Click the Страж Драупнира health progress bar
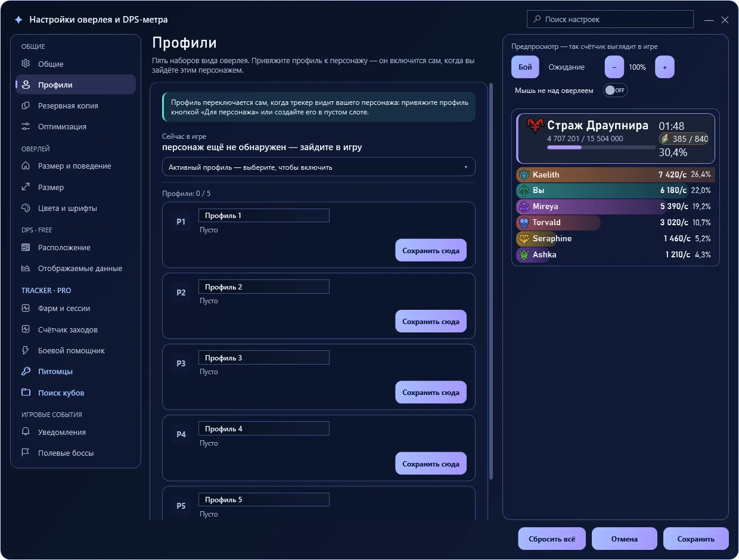 [601, 147]
